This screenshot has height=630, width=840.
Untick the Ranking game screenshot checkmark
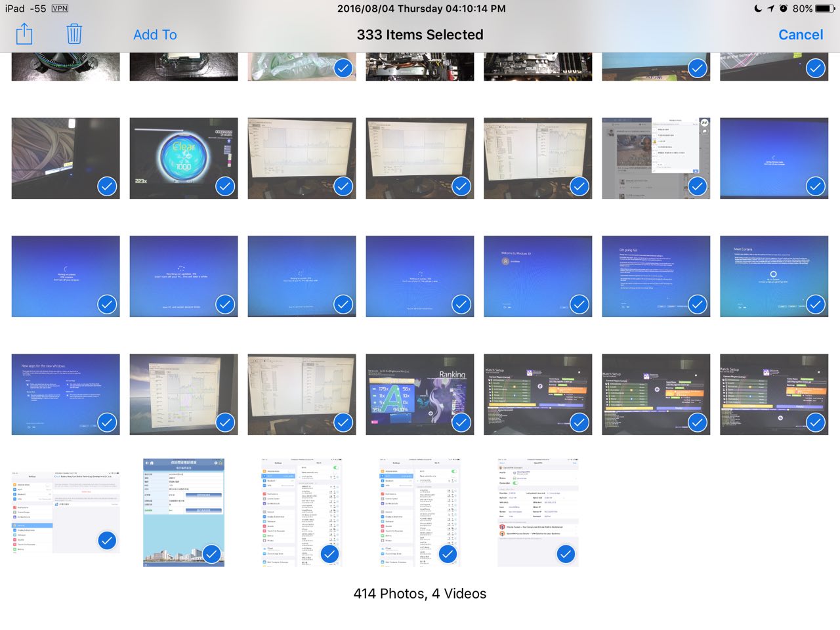[x=461, y=423]
